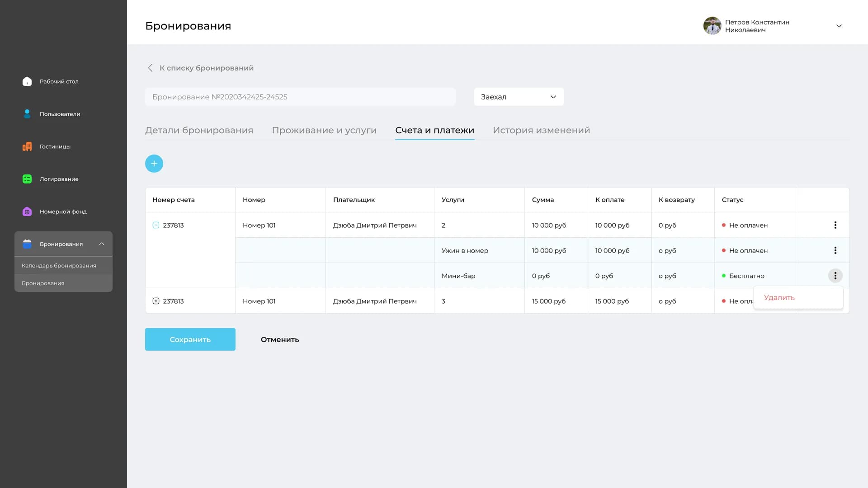This screenshot has height=488, width=868.
Task: Click Петров Константин profile avatar
Action: (712, 26)
